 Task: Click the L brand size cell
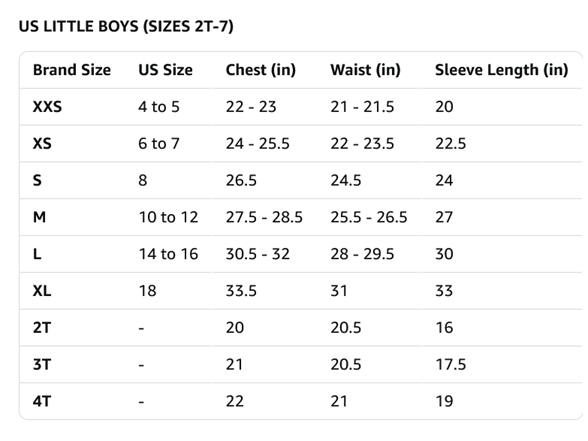(37, 254)
